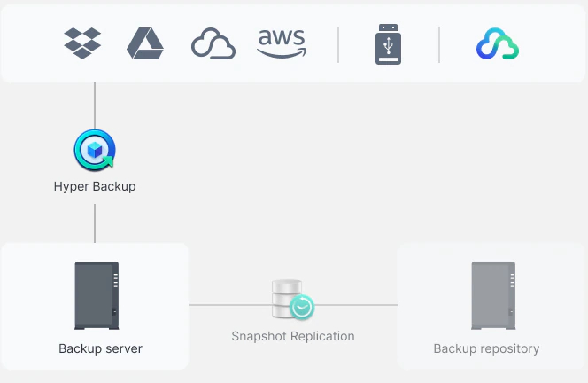588x383 pixels.
Task: Click the "Backup repository" caption
Action: tap(486, 348)
